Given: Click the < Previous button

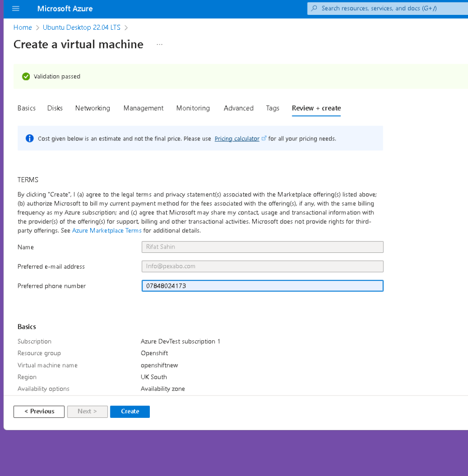Looking at the screenshot, I should click(39, 411).
